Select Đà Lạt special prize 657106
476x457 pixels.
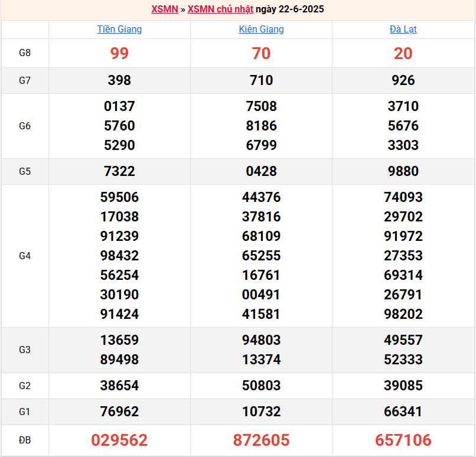tap(403, 440)
